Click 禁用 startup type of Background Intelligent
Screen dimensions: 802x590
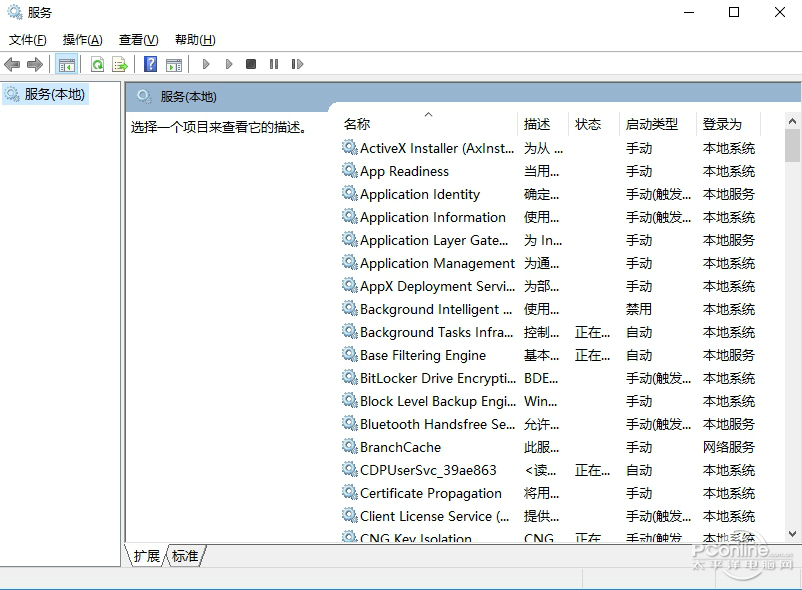pos(639,309)
